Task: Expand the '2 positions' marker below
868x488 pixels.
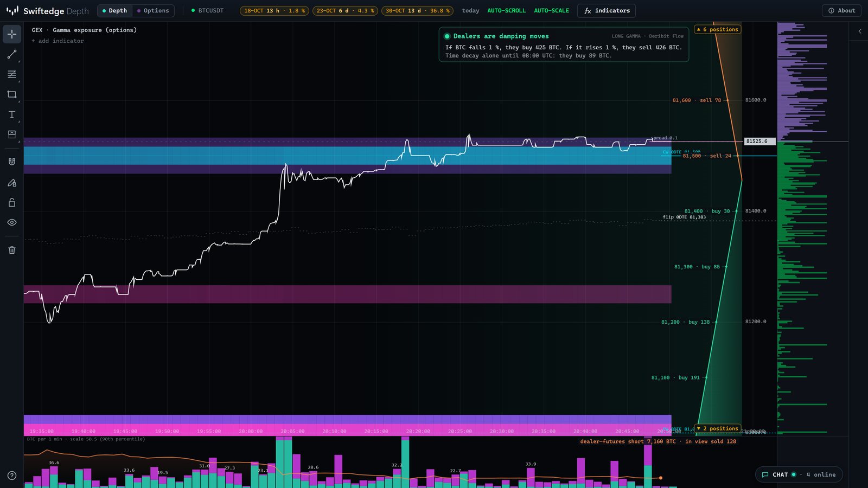Action: 718,428
